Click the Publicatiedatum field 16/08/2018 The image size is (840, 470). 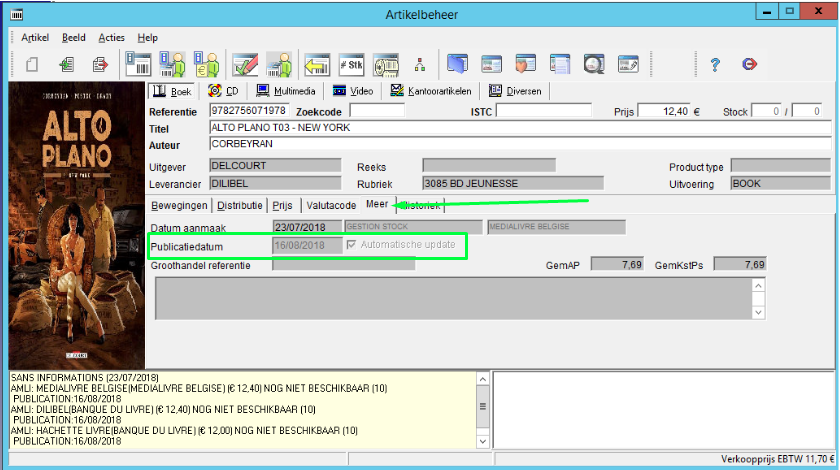coord(307,245)
